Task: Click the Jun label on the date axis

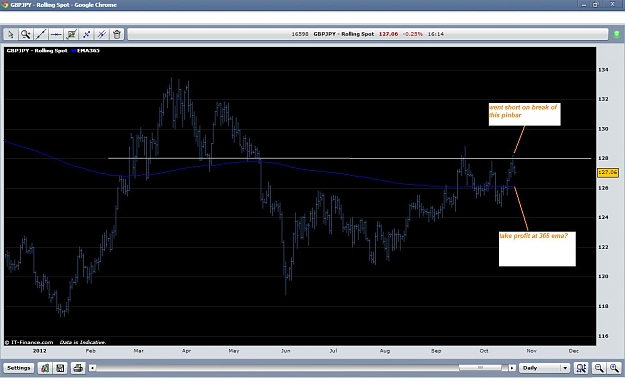Action: tap(285, 351)
